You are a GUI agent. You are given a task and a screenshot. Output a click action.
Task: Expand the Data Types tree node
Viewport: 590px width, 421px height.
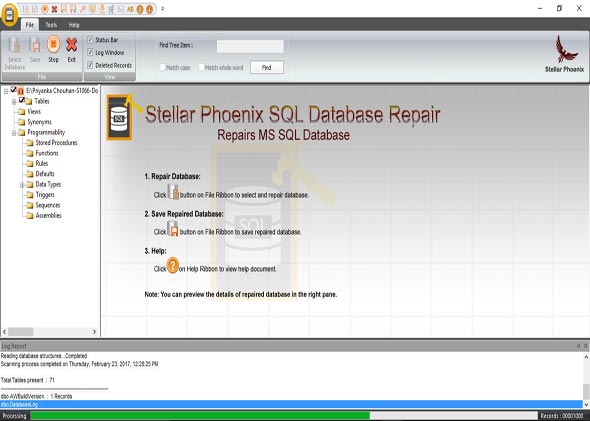point(22,185)
